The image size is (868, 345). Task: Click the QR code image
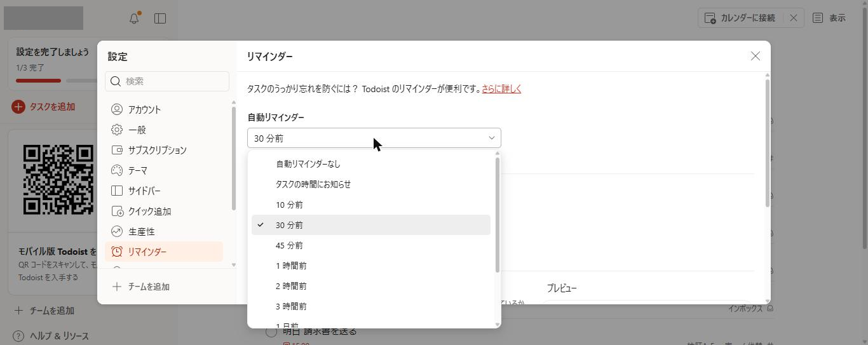(58, 180)
